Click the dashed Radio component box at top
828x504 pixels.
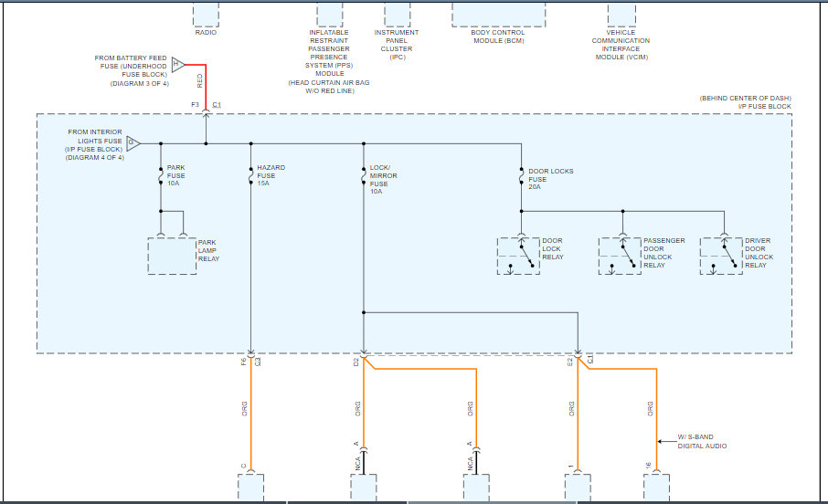[x=206, y=15]
